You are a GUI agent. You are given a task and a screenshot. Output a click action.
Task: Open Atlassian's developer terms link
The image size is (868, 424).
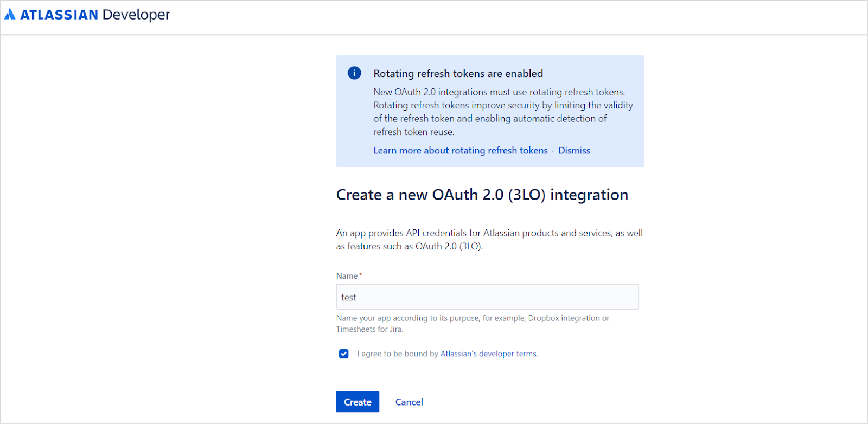(488, 354)
